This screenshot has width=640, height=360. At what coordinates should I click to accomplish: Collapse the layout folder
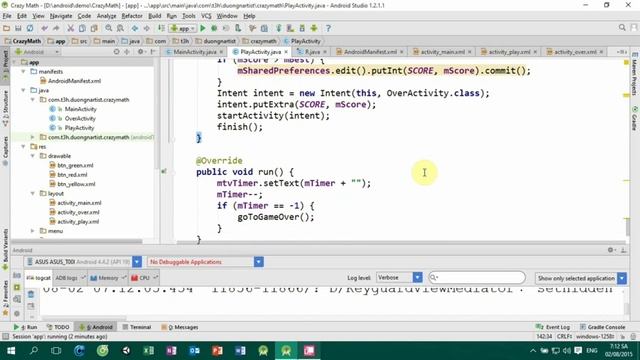click(x=33, y=193)
